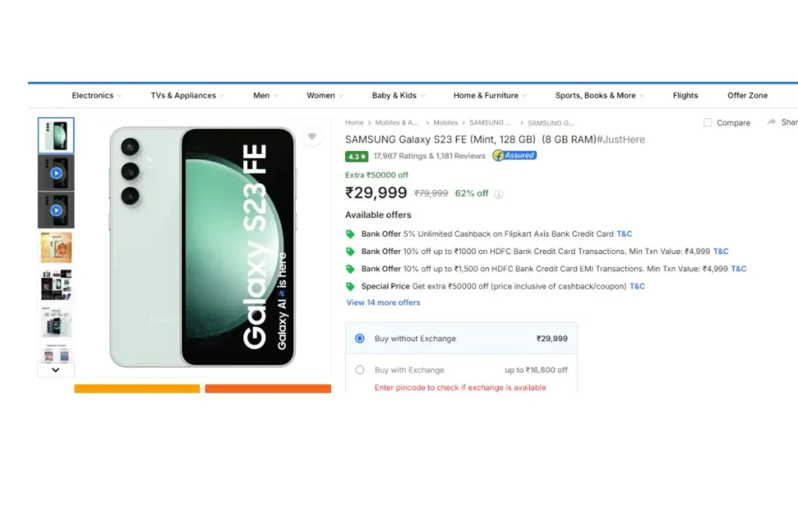This screenshot has width=798, height=532.
Task: Select the Buy with Exchange radio button
Action: tap(360, 370)
